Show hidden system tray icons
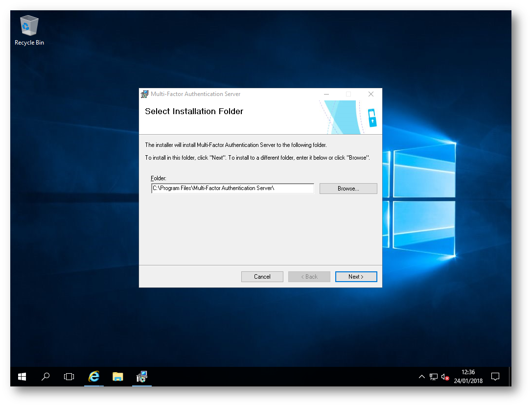The height and width of the screenshot is (407, 532). coord(422,377)
